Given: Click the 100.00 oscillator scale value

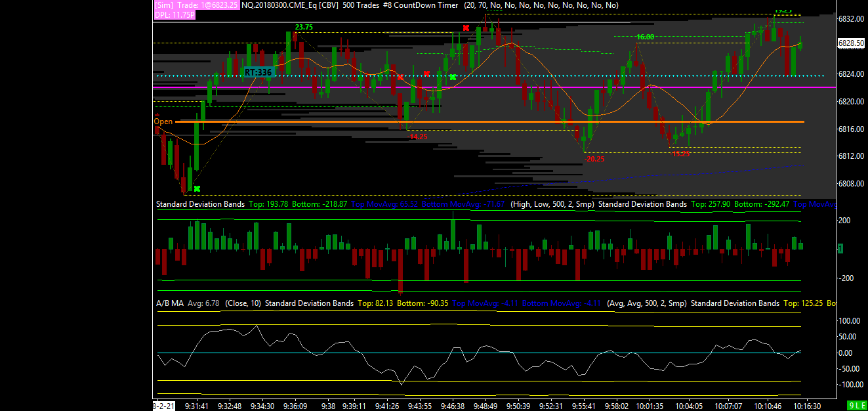Looking at the screenshot, I should coord(849,321).
